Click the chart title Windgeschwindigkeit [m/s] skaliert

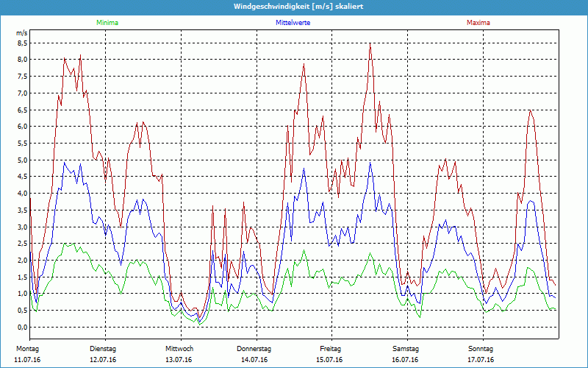[298, 7]
